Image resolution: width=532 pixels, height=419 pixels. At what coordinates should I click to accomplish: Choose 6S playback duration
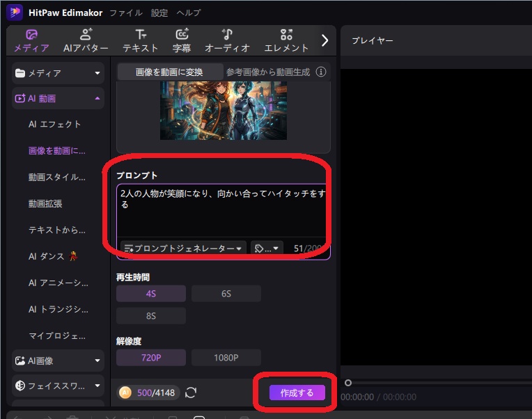[226, 294]
